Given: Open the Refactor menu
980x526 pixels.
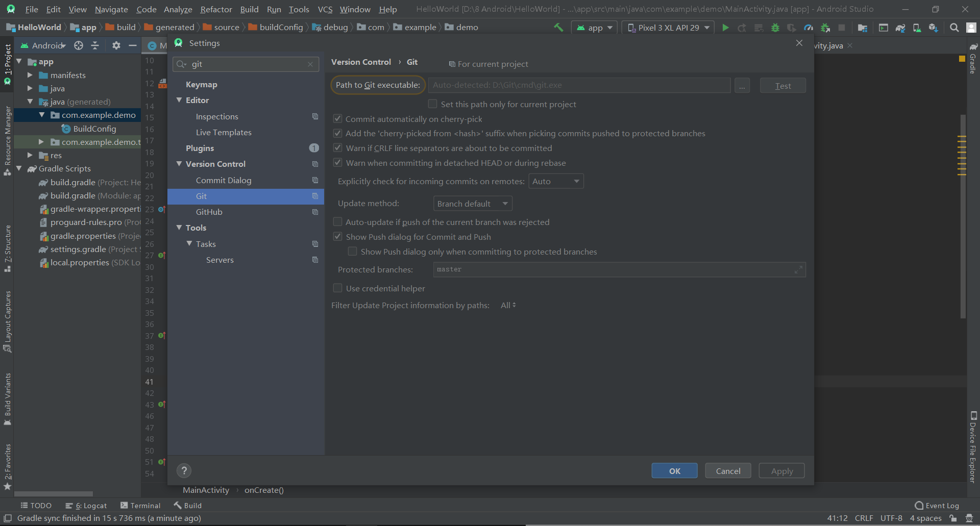Looking at the screenshot, I should coord(216,9).
